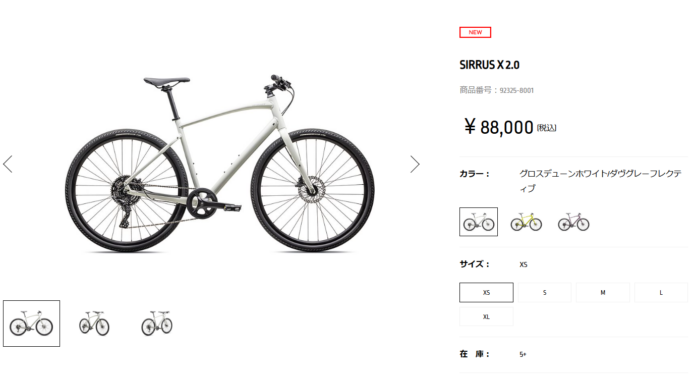This screenshot has height=374, width=695.
Task: Choose size S option
Action: point(545,292)
